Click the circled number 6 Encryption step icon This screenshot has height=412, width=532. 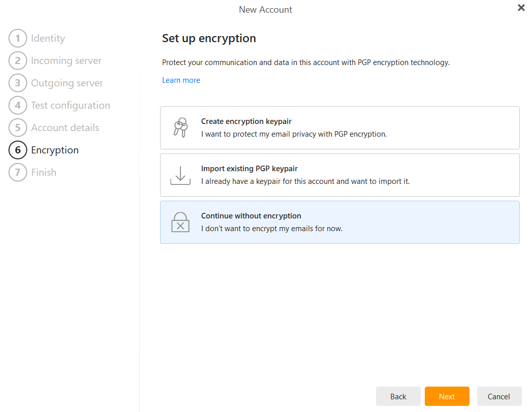(18, 150)
